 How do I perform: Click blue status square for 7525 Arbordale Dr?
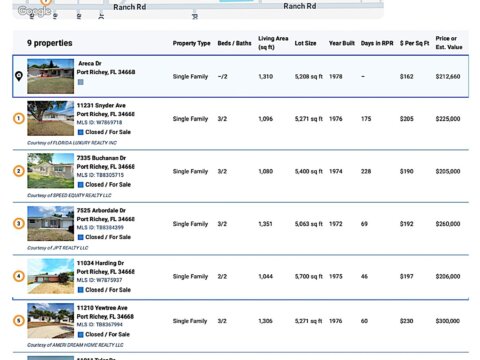coord(80,237)
